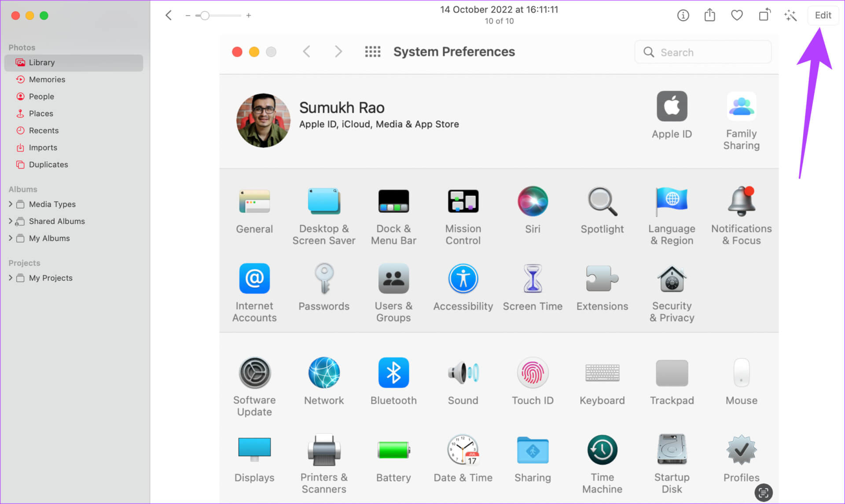Expand My Albums disclosure chevron
Viewport: 845px width, 504px height.
10,238
